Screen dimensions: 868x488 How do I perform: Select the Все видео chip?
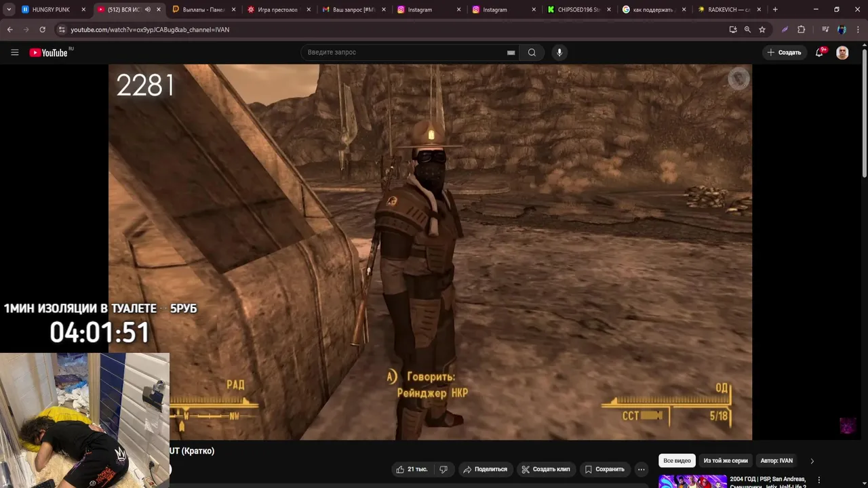click(677, 461)
